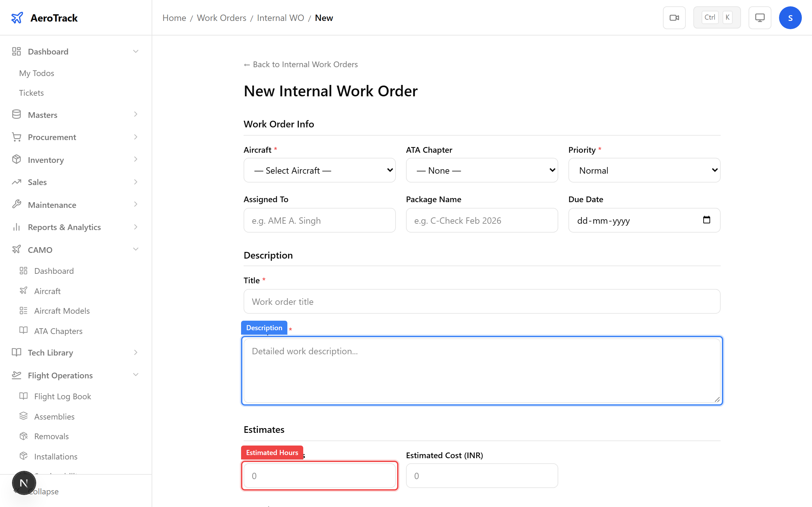Open the ATA Chapter dropdown
This screenshot has width=812, height=507.
(x=481, y=170)
